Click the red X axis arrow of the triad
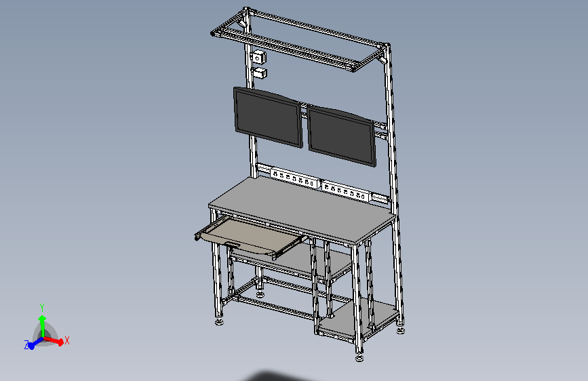 pos(54,340)
